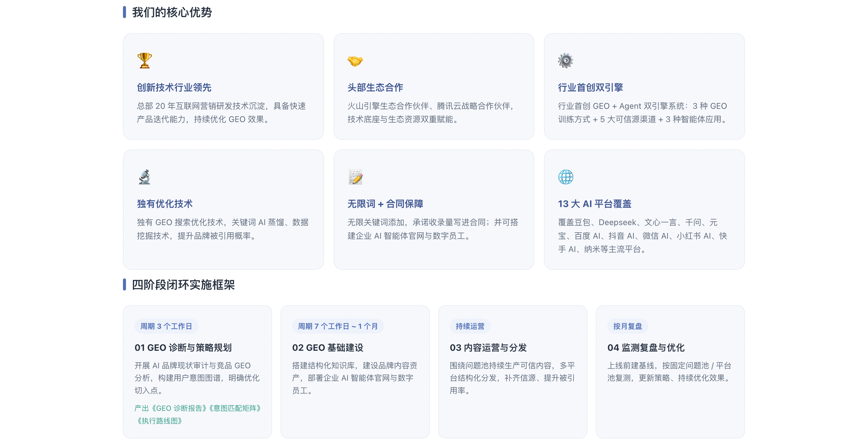Click the 无限词 + 合同保障 heading
The height and width of the screenshot is (446, 868).
385,204
